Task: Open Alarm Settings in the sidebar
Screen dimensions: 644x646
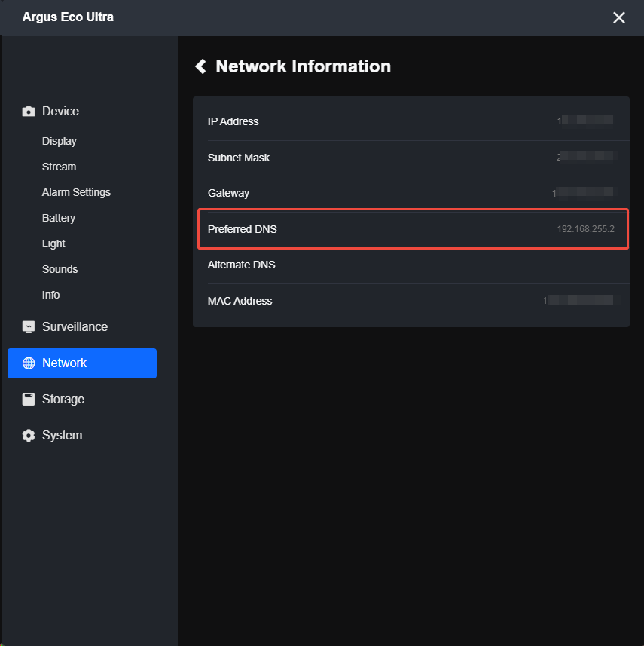Action: [76, 192]
